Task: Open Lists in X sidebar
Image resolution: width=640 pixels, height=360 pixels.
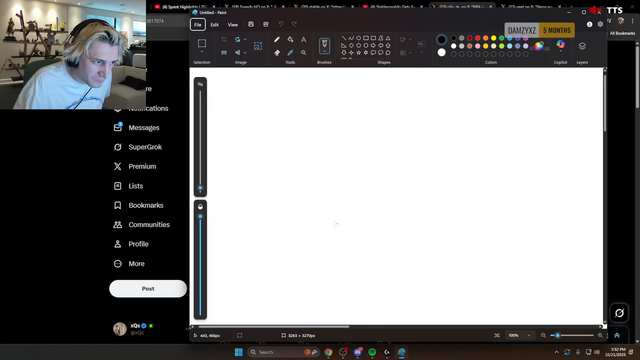Action: (129, 186)
